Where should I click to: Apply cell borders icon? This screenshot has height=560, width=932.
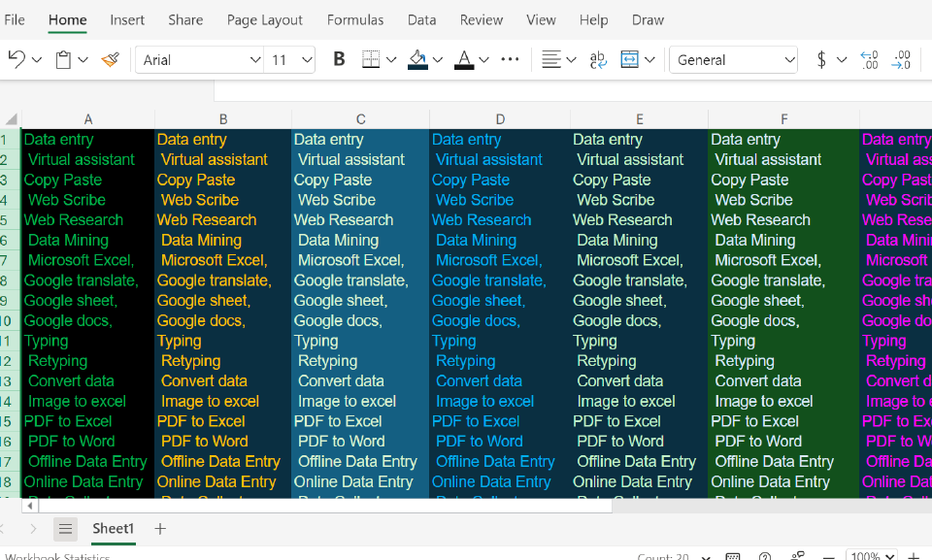coord(371,59)
